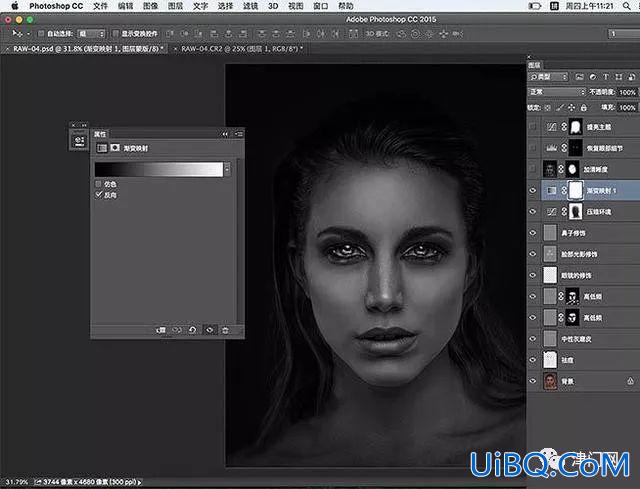View previous state icon in Properties panel
The image size is (640, 489).
click(177, 330)
